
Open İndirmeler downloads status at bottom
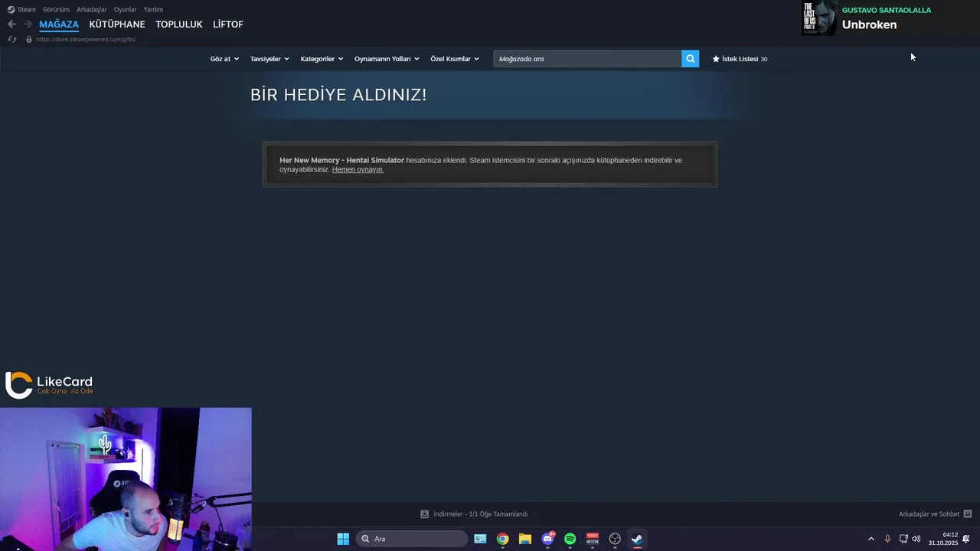click(x=474, y=514)
